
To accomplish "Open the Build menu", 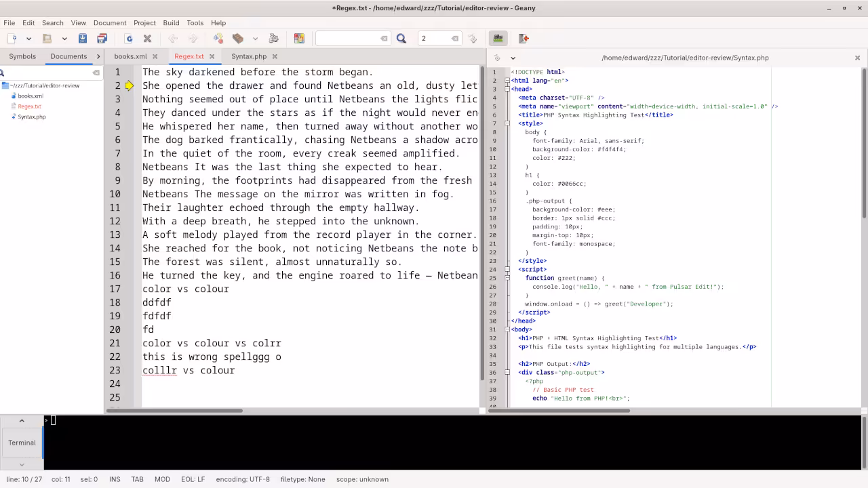I will [171, 22].
